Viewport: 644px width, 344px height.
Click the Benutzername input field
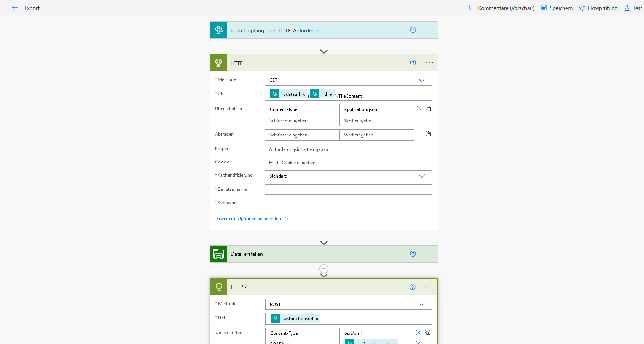[x=348, y=189]
